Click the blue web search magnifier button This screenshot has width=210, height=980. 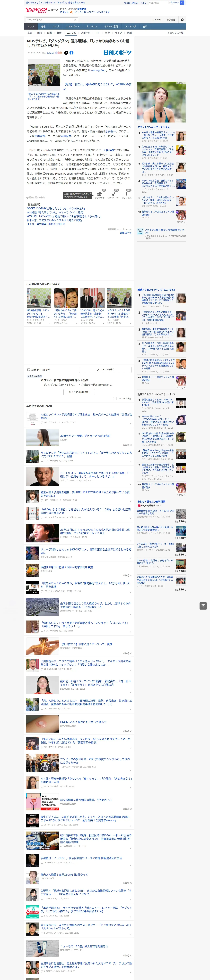coord(182,3)
